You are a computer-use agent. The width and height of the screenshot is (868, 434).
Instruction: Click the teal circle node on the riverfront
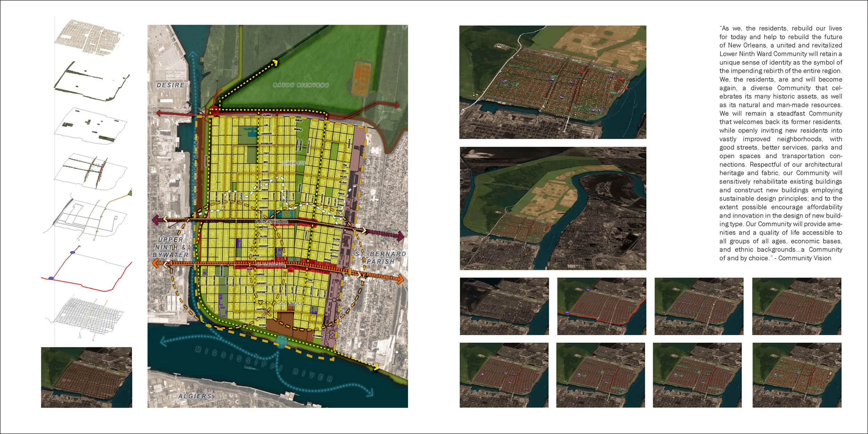(x=281, y=341)
